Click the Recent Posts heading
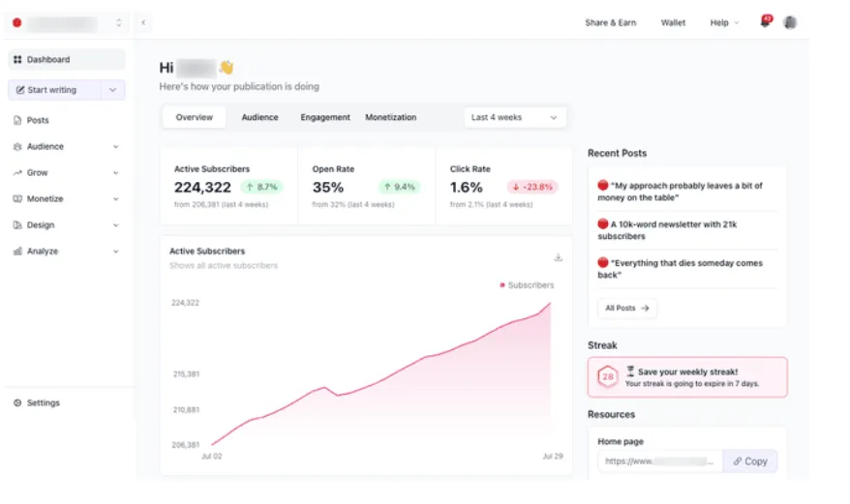 617,154
